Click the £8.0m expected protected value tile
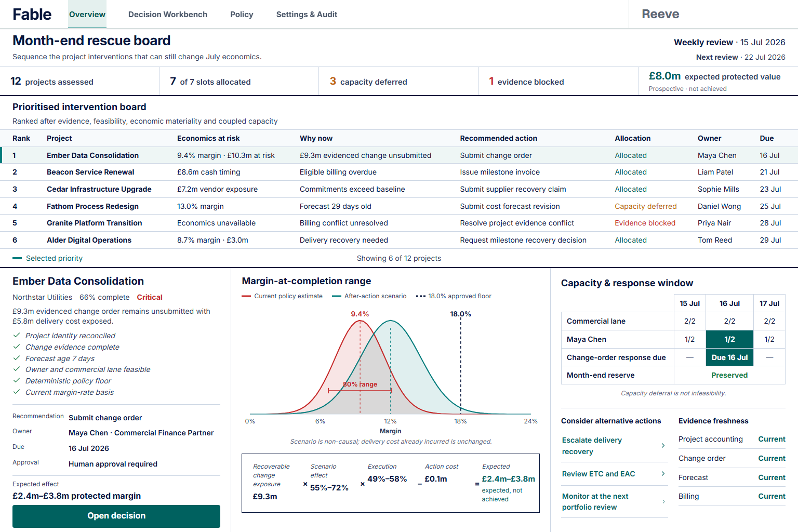Viewport: 798px width, 532px height. [x=718, y=82]
